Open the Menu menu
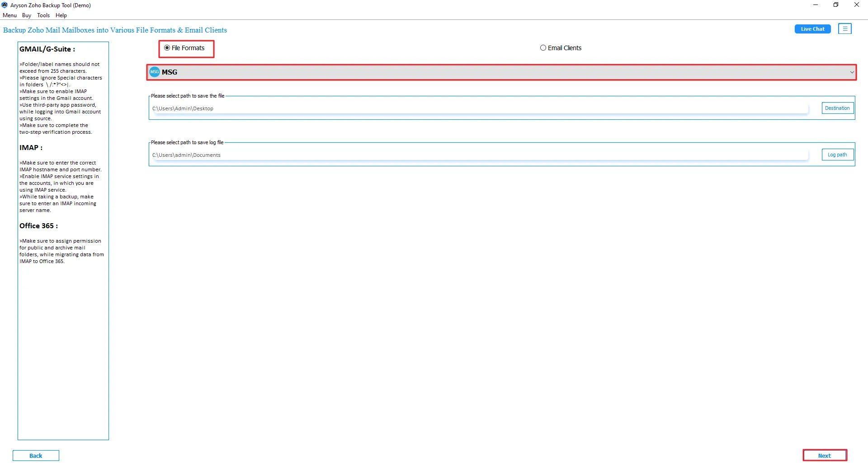The image size is (868, 470). point(9,15)
